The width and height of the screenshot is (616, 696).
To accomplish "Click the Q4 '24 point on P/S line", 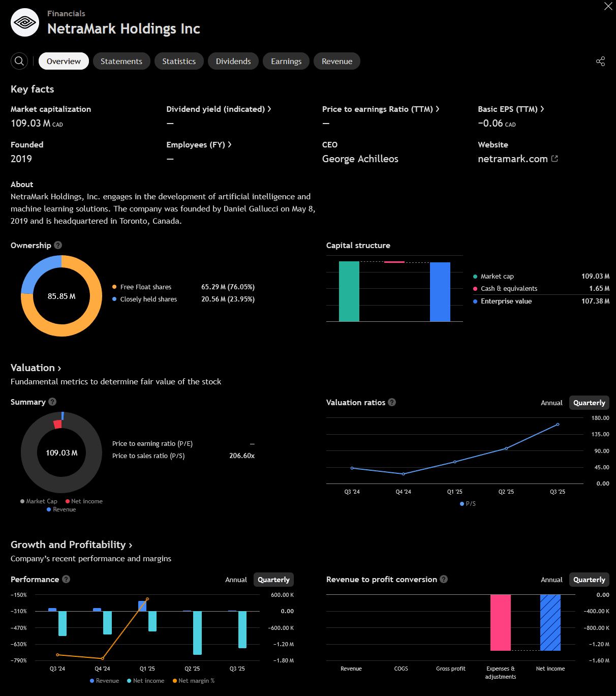I will tap(404, 474).
